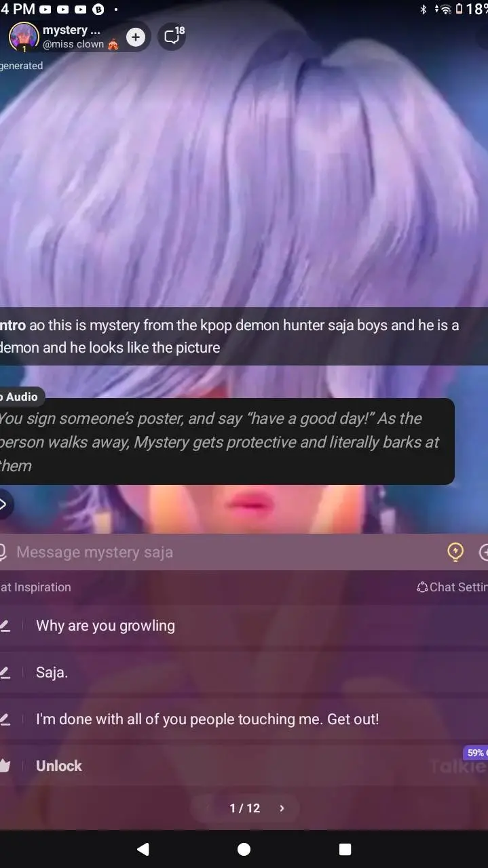Tap the Android home circle button
The width and height of the screenshot is (488, 868).
coord(244,849)
